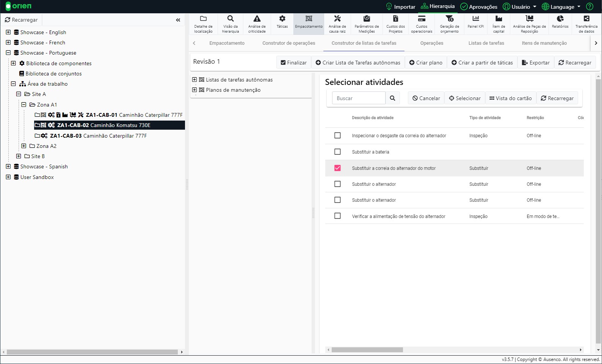Screen dimensions: 602x364
Task: Focus the Buscar search field
Action: [359, 98]
